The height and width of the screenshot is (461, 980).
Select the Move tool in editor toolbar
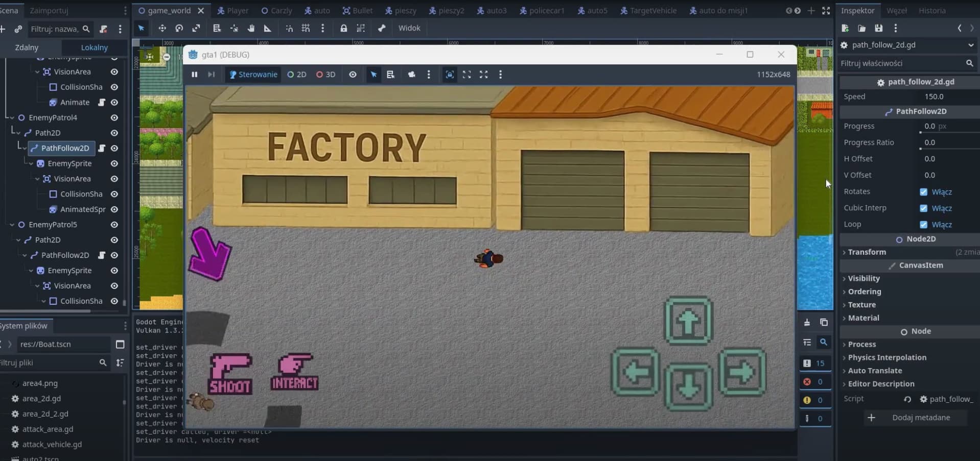pyautogui.click(x=162, y=29)
